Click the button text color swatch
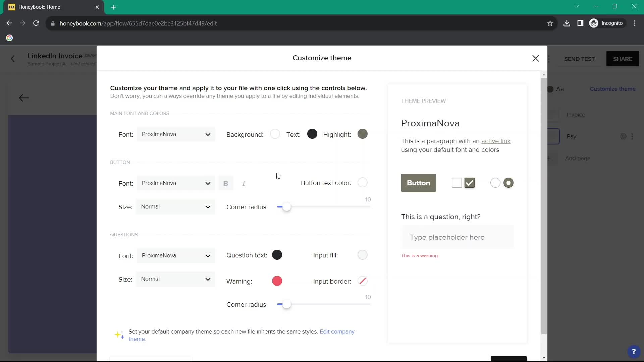The image size is (644, 362). point(363,183)
